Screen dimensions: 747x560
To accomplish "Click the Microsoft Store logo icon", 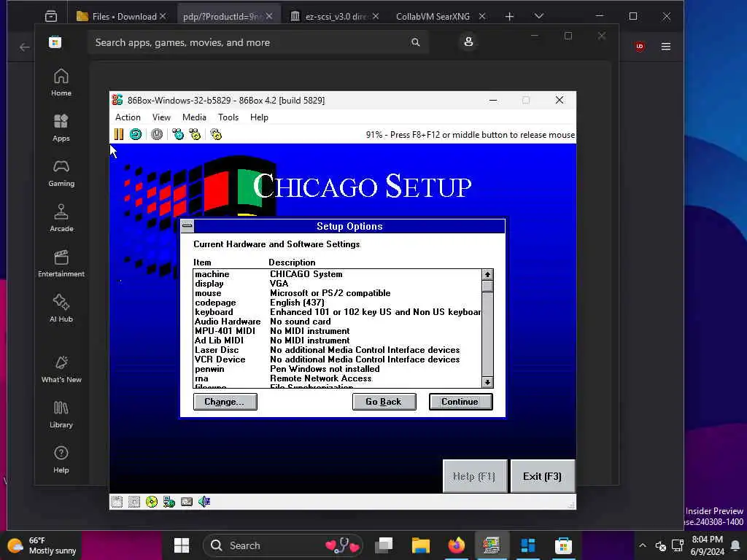I will click(55, 42).
